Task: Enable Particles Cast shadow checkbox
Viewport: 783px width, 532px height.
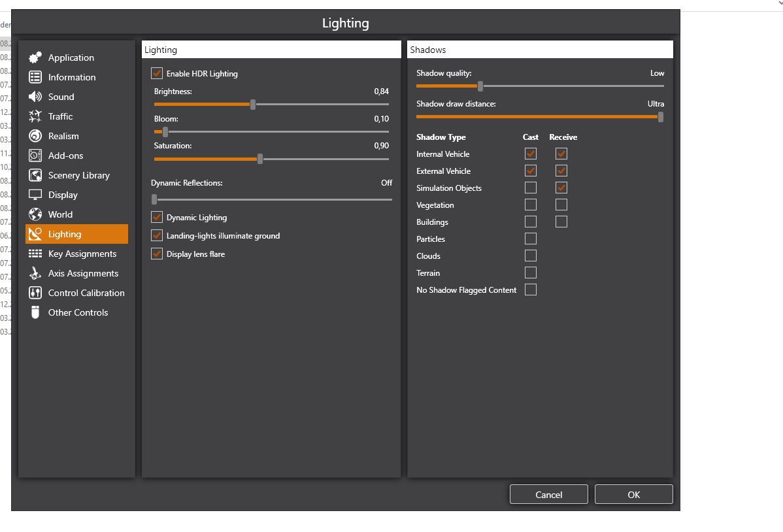Action: (531, 239)
